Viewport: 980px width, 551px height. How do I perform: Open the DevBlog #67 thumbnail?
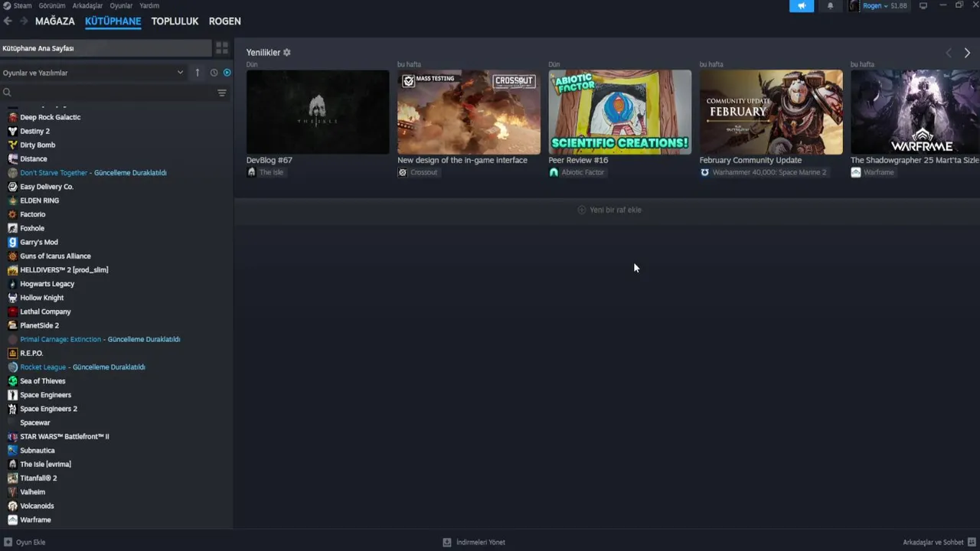tap(318, 112)
